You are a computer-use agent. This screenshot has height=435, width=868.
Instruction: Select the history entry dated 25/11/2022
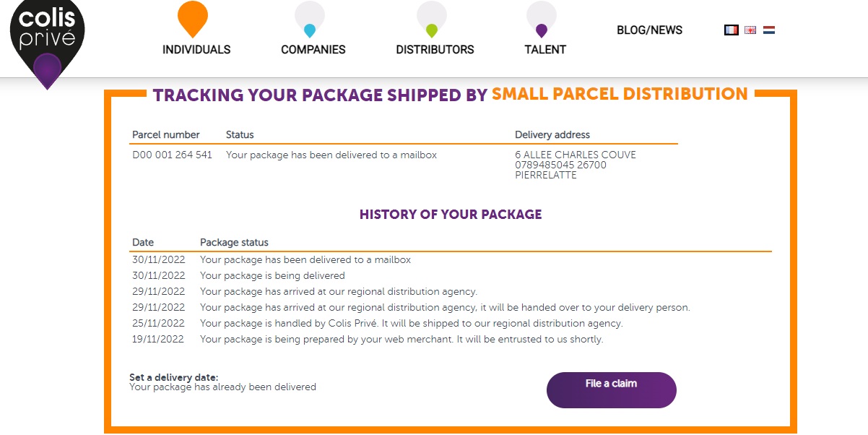[x=158, y=323]
